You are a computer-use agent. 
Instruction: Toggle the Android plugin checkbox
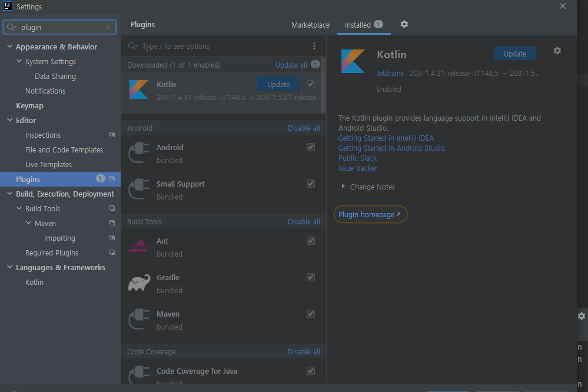[311, 147]
